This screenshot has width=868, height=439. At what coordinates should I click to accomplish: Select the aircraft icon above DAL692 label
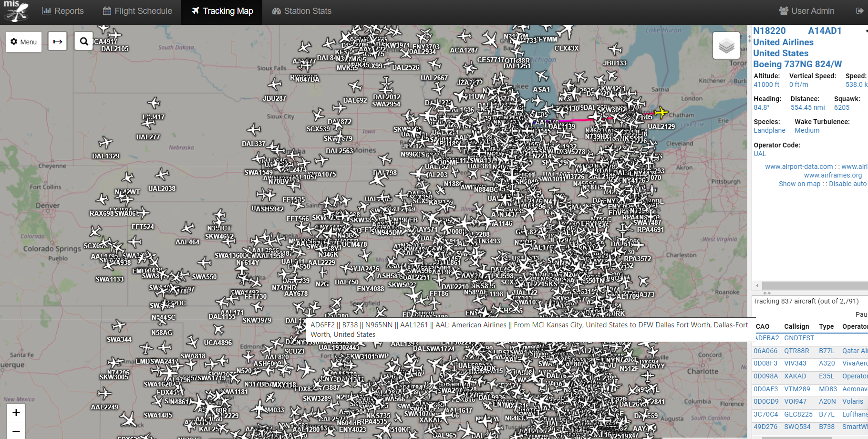pyautogui.click(x=355, y=86)
